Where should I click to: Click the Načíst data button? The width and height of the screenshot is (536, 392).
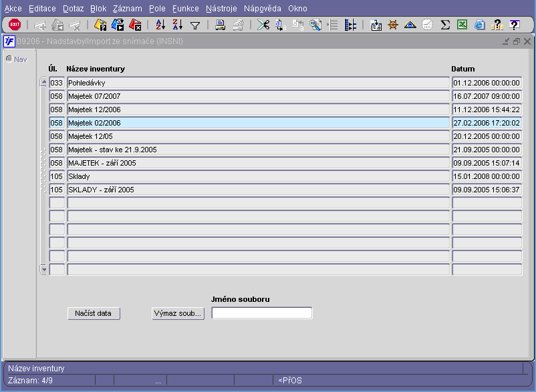click(94, 313)
